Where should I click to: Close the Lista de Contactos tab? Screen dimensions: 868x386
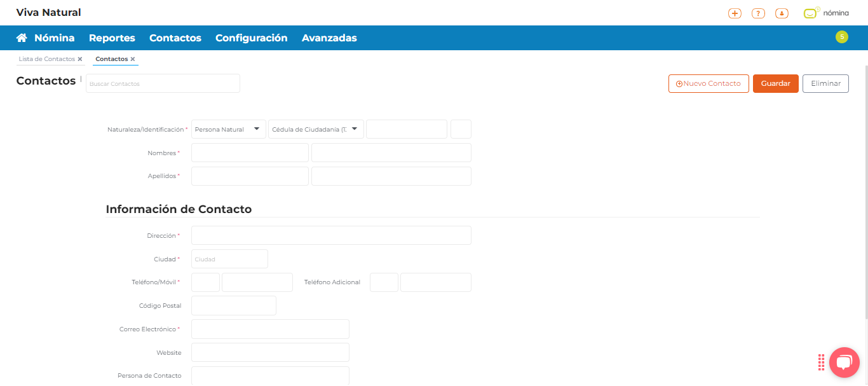80,59
